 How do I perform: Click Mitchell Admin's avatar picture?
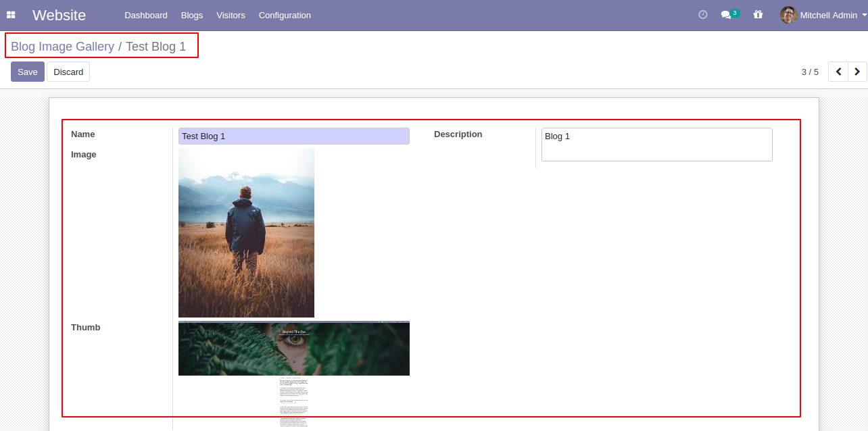click(x=788, y=15)
